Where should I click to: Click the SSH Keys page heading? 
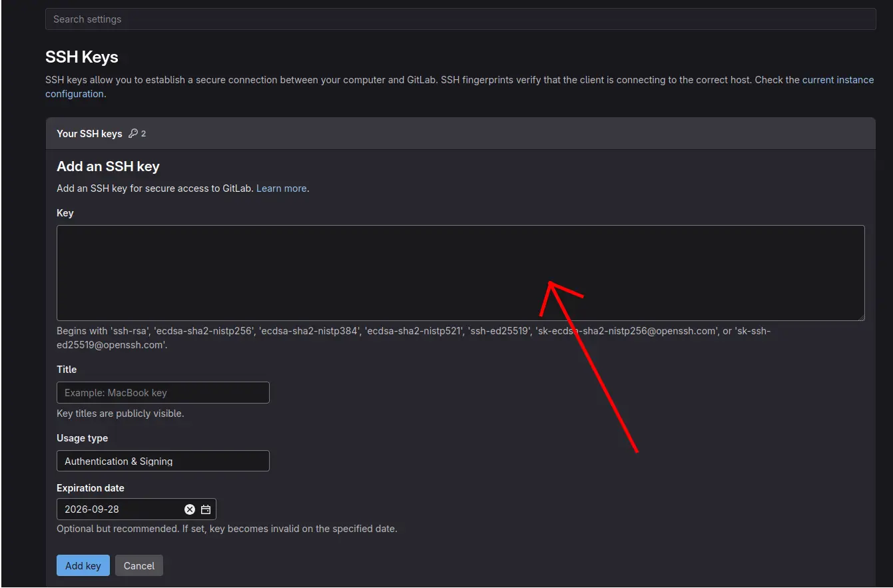click(x=82, y=57)
